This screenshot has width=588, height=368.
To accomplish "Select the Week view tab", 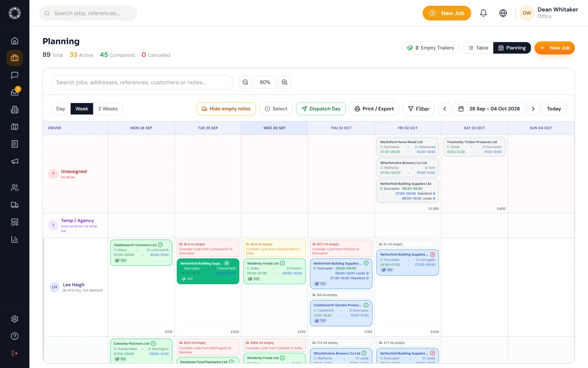I will point(82,109).
